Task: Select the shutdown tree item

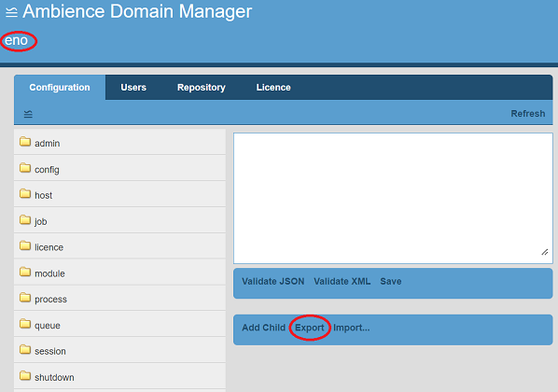Action: point(119,376)
